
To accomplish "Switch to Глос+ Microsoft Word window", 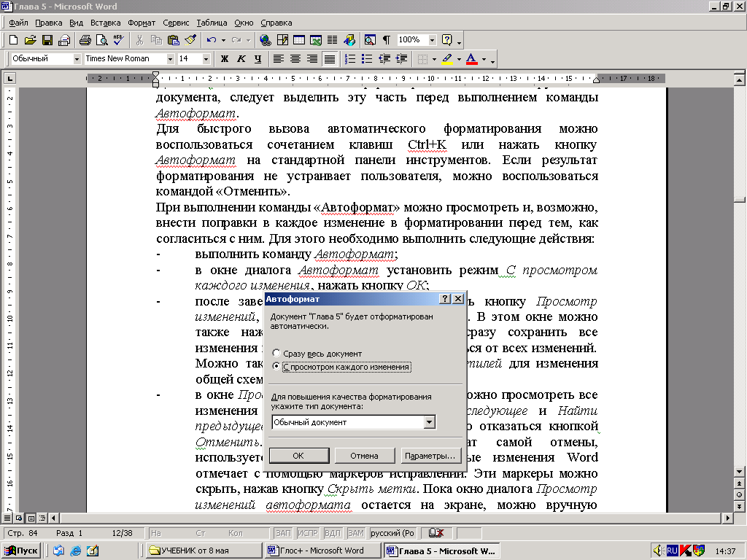I will (x=322, y=551).
